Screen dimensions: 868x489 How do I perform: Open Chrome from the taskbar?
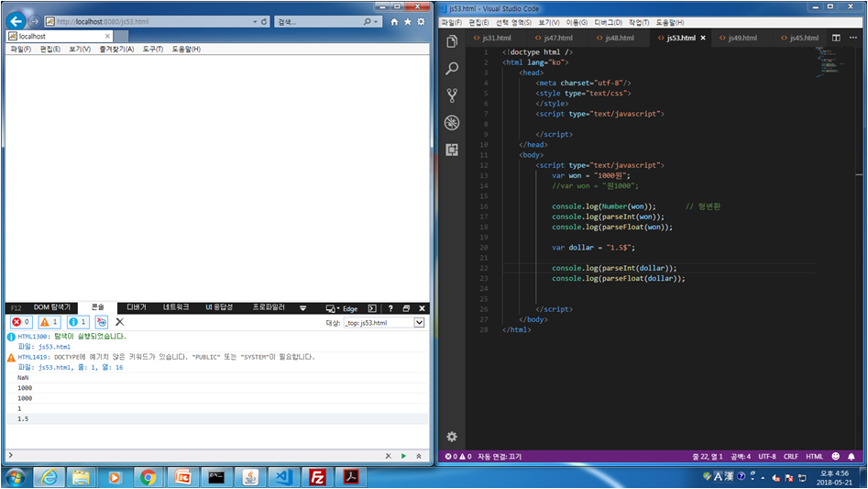(x=148, y=477)
